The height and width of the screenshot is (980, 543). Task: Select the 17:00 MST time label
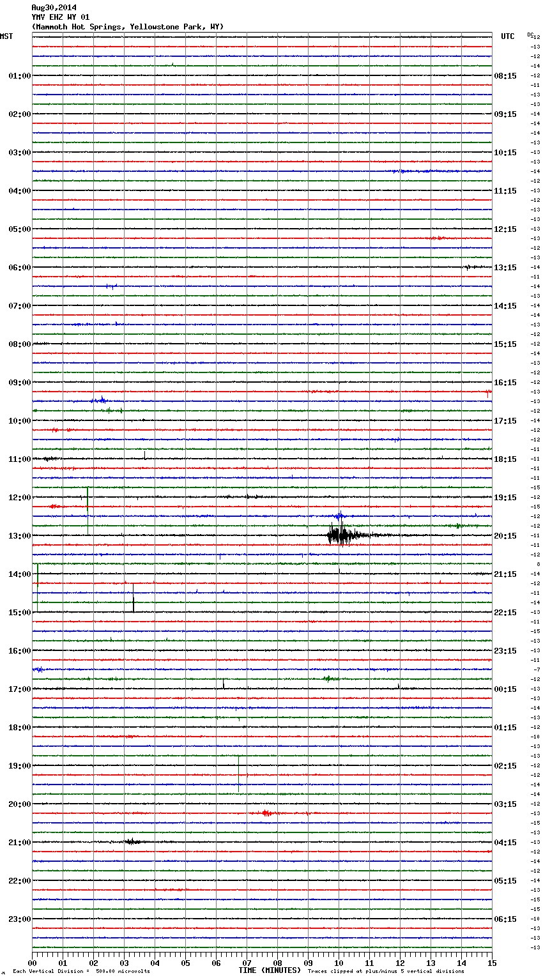point(20,689)
